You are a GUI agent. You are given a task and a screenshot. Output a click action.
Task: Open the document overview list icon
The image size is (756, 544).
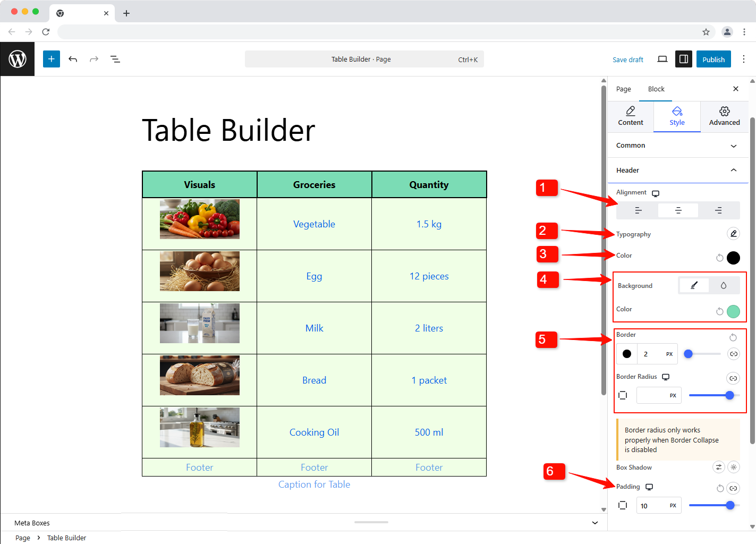click(x=115, y=59)
